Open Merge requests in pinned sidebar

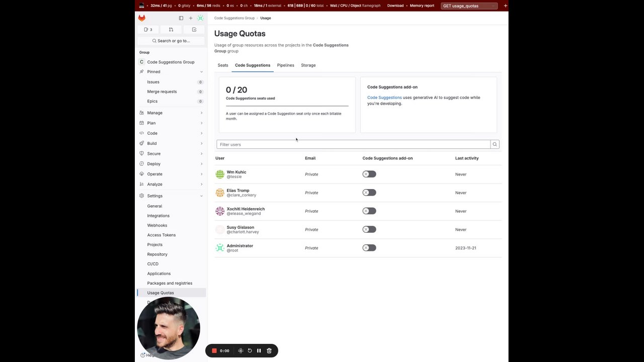[171, 92]
